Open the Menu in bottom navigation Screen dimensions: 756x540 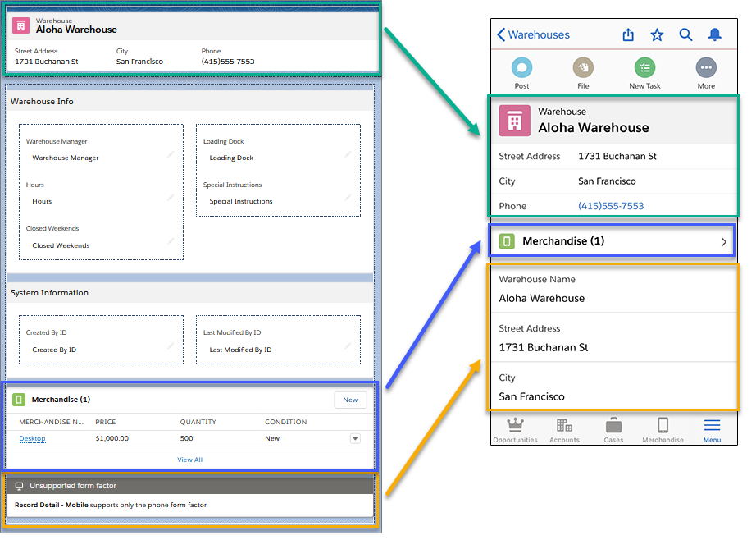pyautogui.click(x=712, y=429)
